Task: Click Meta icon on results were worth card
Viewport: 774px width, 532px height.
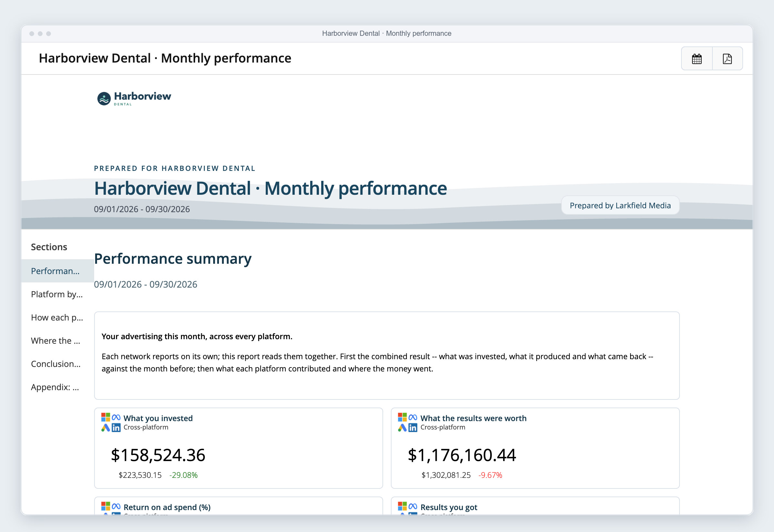Action: 413,417
